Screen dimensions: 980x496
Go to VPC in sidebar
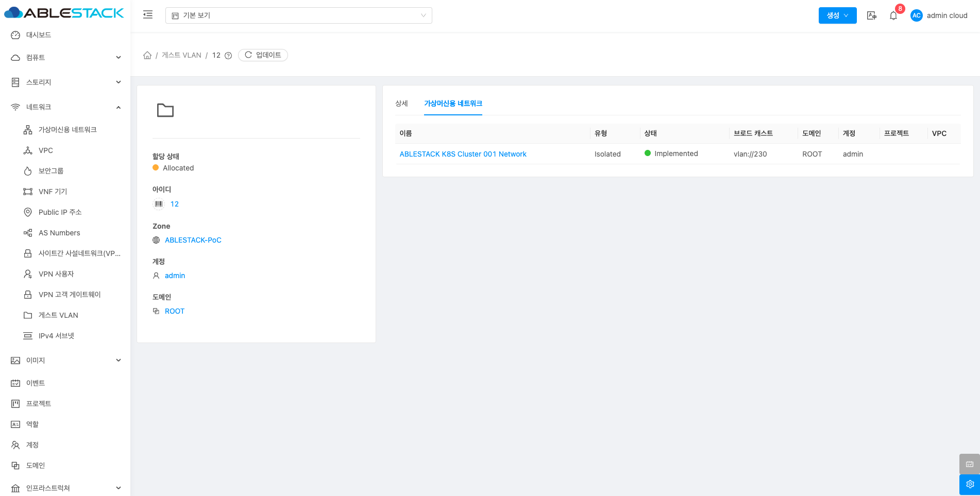click(65, 150)
